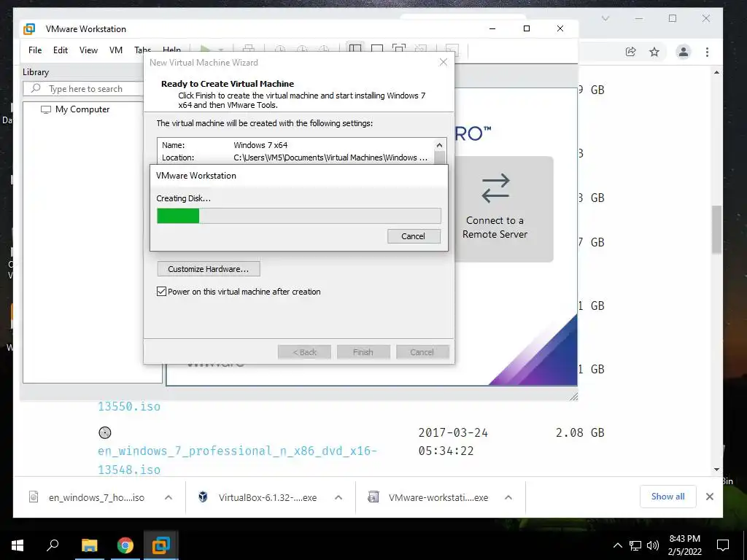The image size is (747, 560).
Task: Click the wizard's Back button
Action: (x=304, y=352)
